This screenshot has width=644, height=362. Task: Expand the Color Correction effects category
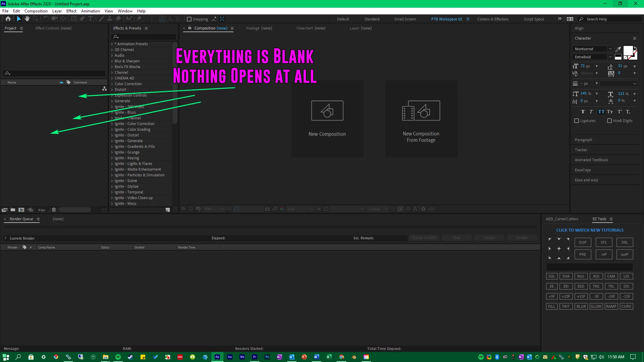[112, 84]
